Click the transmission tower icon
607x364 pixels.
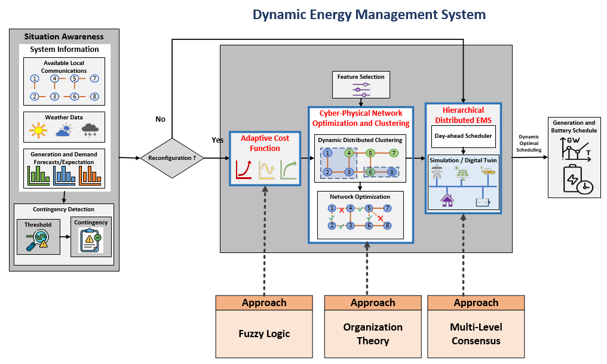pos(437,172)
